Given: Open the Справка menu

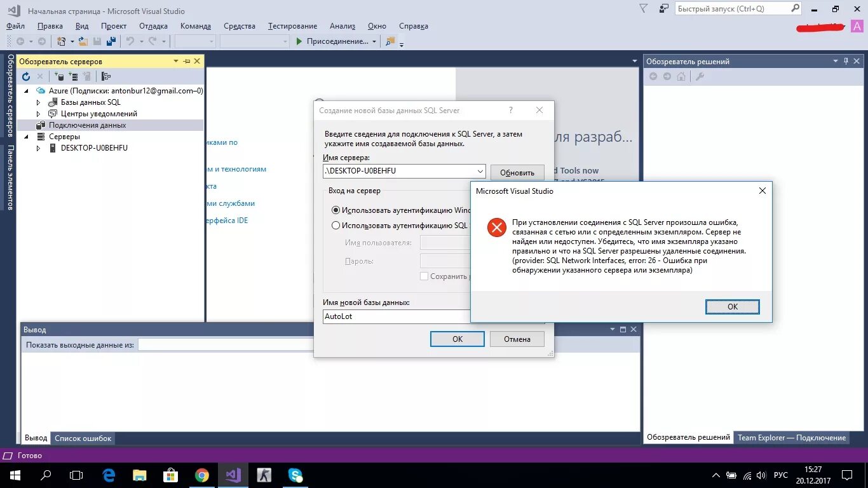Looking at the screenshot, I should (x=414, y=26).
